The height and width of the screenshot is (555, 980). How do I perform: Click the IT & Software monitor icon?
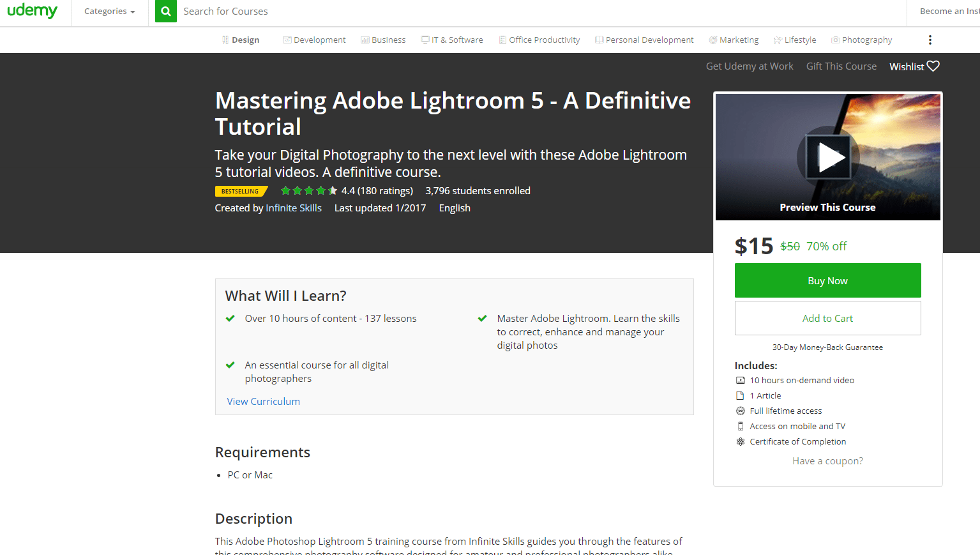[x=425, y=40]
